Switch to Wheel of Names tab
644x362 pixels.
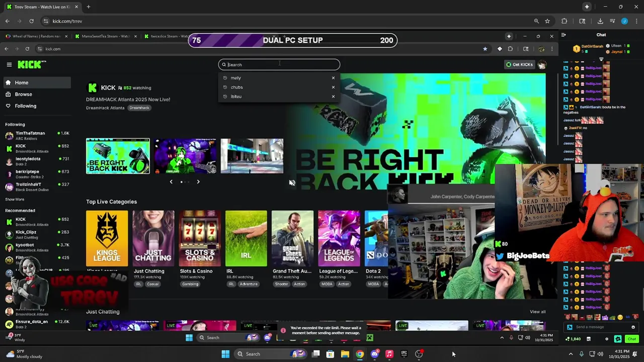tap(35, 36)
